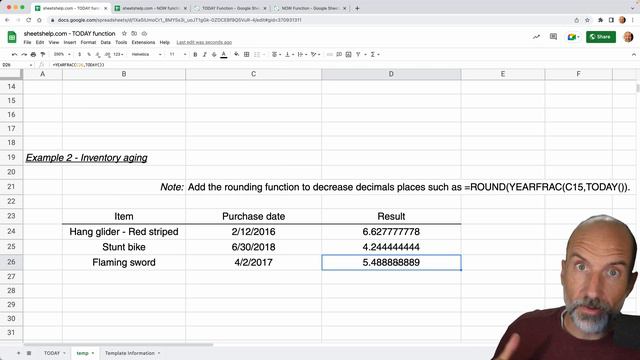Click the Insert link icon
This screenshot has height=360, width=640.
coord(329,54)
